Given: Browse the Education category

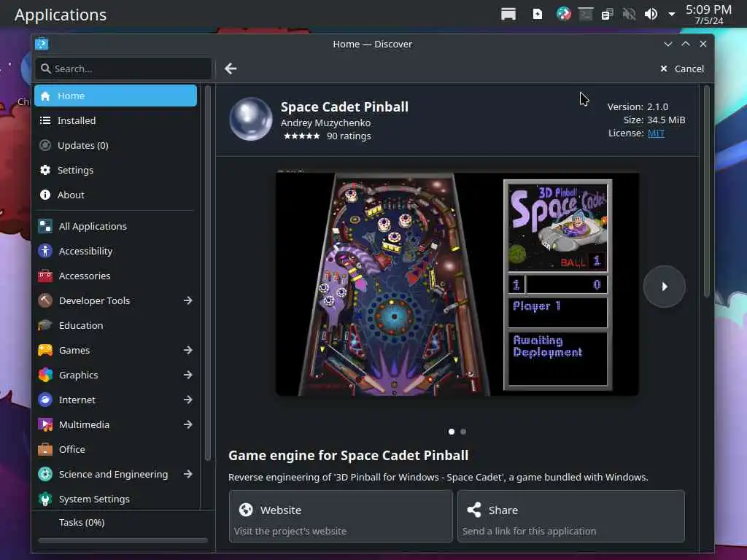Looking at the screenshot, I should tap(116, 325).
